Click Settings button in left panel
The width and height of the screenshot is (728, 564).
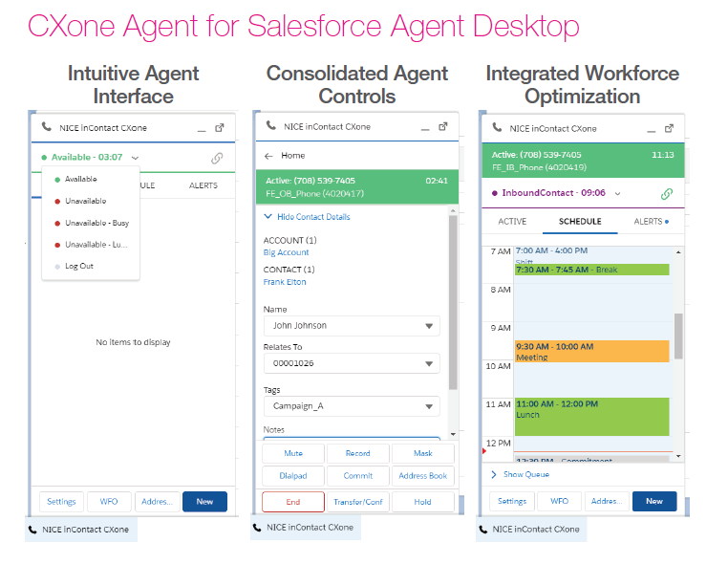(61, 502)
